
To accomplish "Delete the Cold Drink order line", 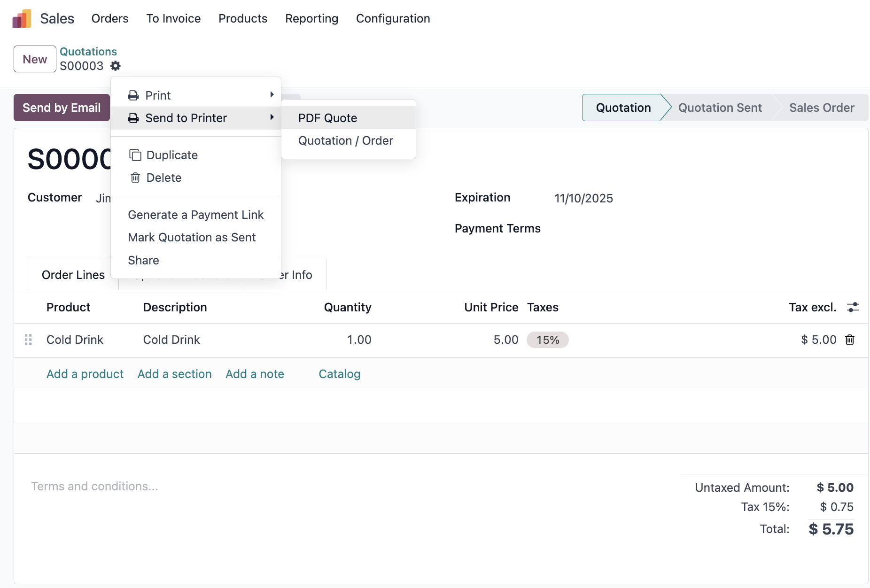I will [x=850, y=340].
